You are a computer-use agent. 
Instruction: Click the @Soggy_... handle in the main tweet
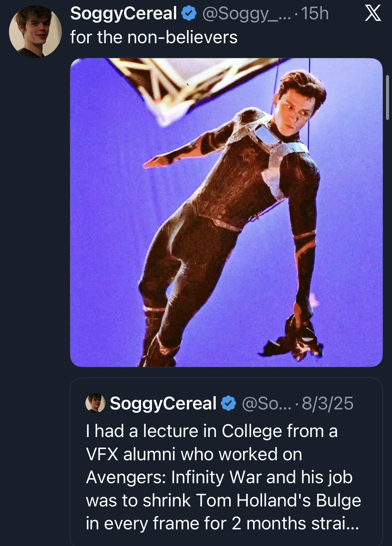[x=246, y=14]
